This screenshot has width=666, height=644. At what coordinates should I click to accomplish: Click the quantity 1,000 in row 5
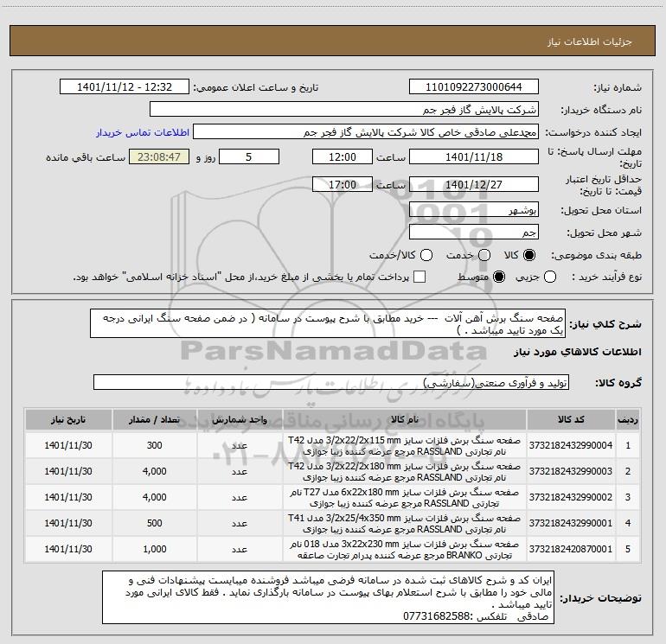[x=155, y=549]
